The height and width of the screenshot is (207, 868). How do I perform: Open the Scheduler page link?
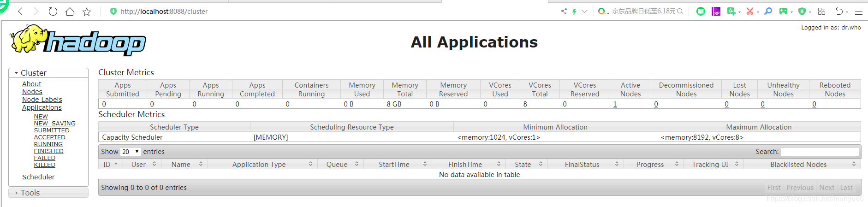point(38,177)
